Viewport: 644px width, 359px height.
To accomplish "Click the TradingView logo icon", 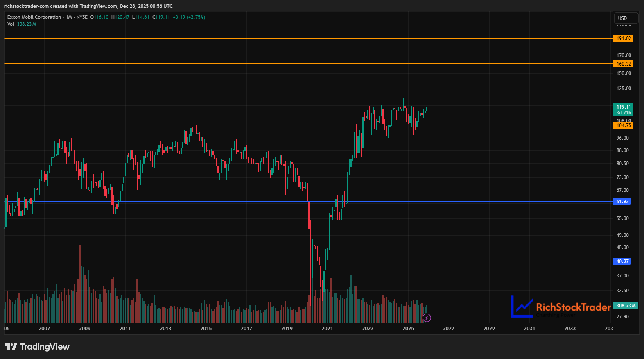I will point(11,347).
